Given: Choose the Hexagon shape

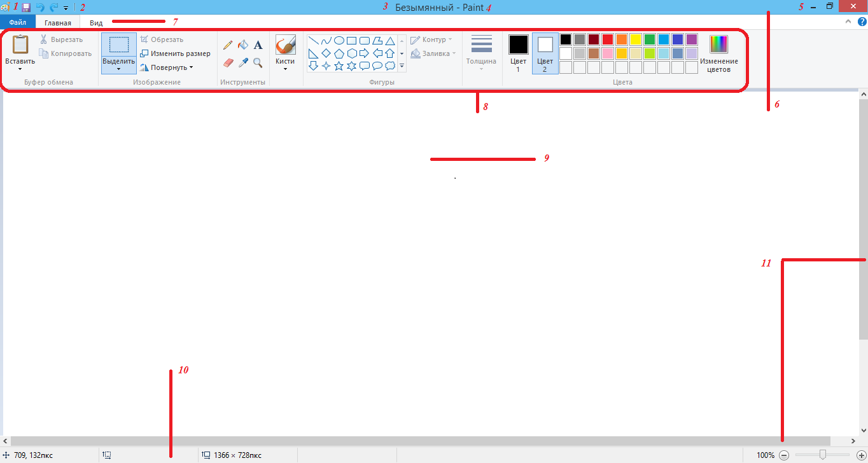Looking at the screenshot, I should (x=351, y=53).
